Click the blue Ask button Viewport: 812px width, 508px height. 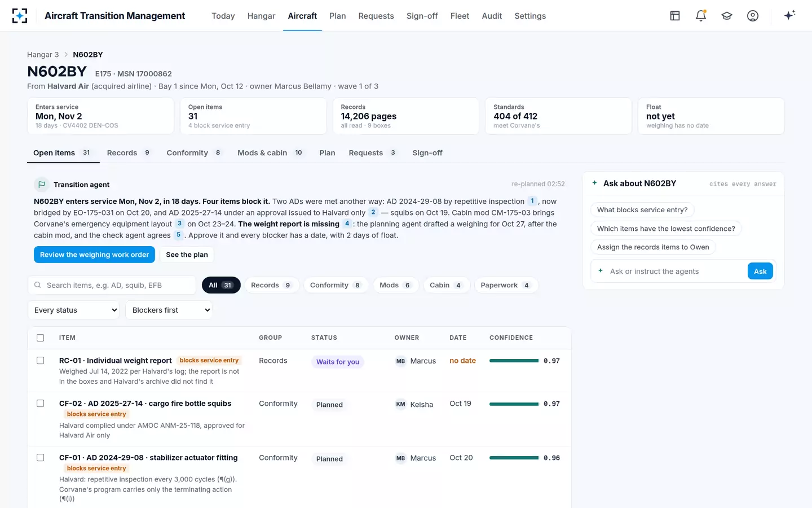tap(760, 271)
